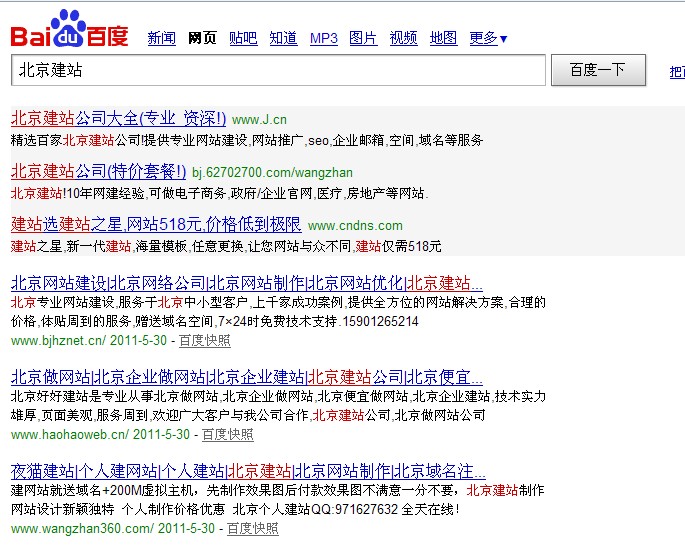The width and height of the screenshot is (685, 552).
Task: View 百度快照 for the haohaoweb.cn result
Action: tap(227, 434)
